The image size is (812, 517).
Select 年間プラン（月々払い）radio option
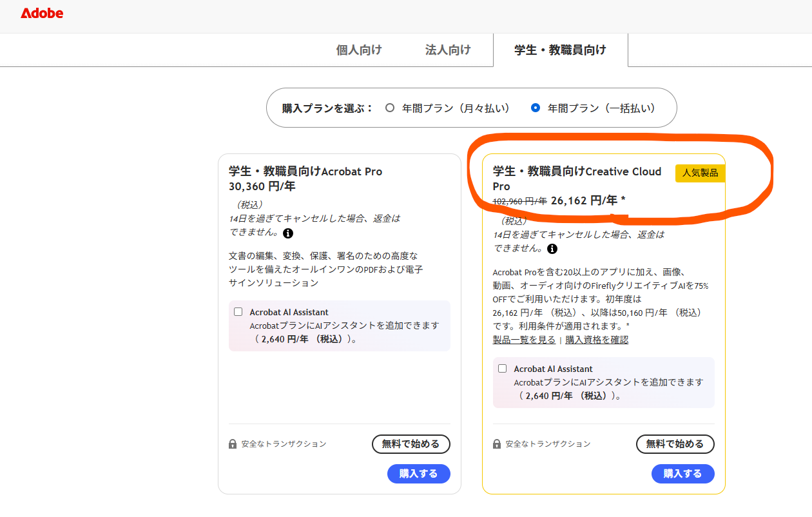390,108
